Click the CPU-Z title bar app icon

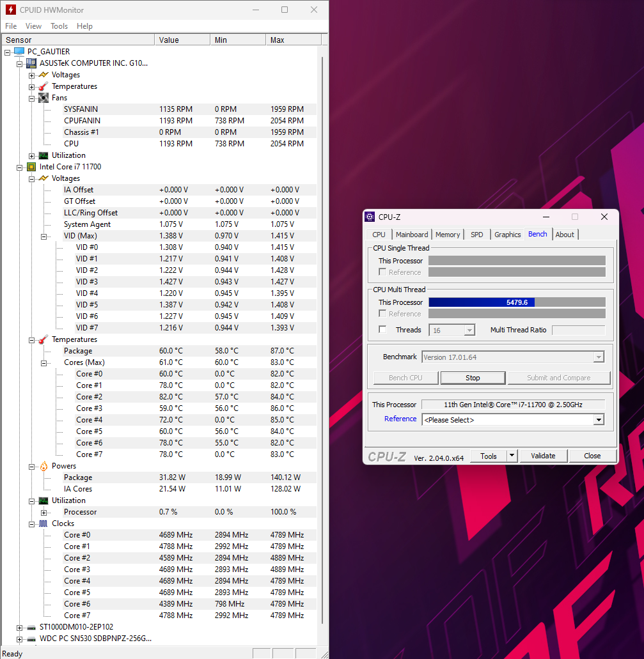click(x=370, y=217)
